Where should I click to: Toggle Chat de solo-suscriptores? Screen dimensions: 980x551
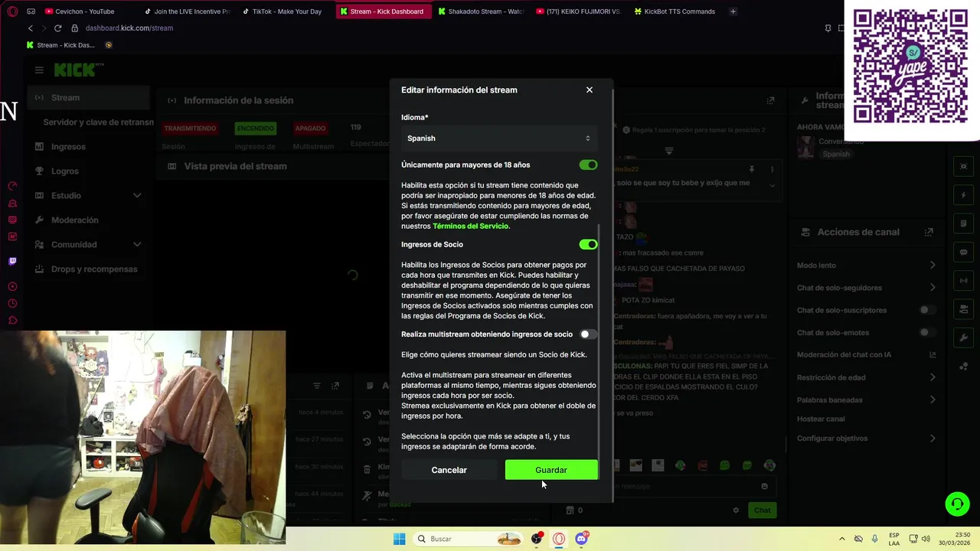927,310
